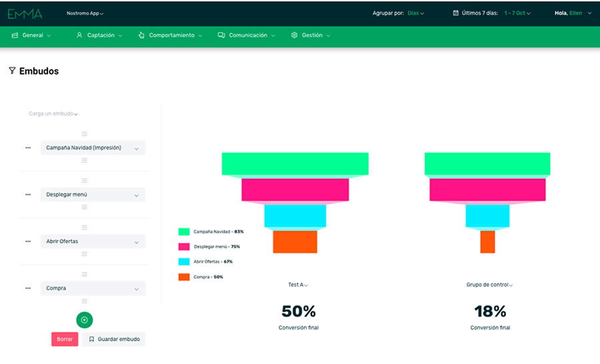The image size is (600, 364).
Task: Click the funnel icon beside Embudos title
Action: [x=12, y=71]
